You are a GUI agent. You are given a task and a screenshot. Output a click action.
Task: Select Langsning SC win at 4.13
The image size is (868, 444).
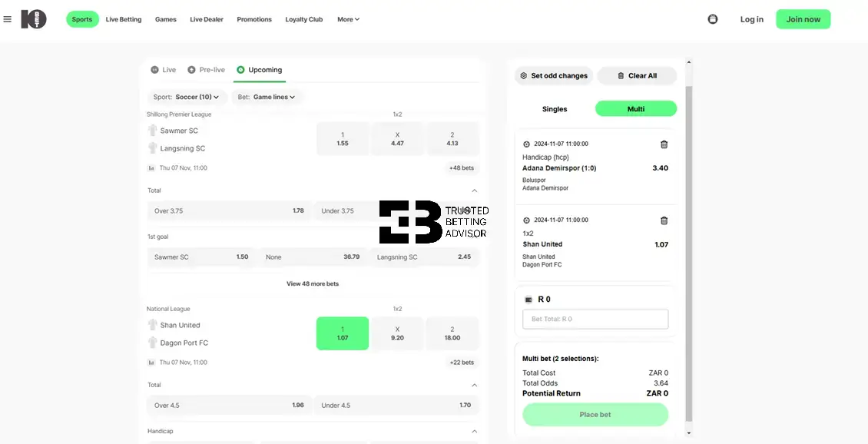pyautogui.click(x=452, y=138)
